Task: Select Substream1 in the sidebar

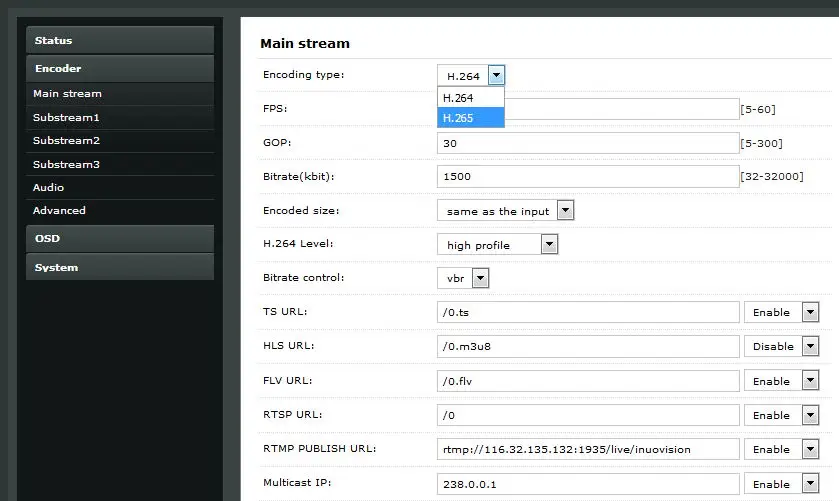Action: coord(120,117)
